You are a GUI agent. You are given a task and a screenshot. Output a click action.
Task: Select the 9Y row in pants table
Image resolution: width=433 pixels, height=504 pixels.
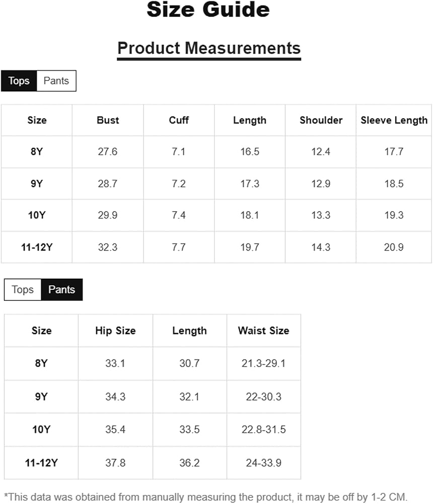point(153,397)
